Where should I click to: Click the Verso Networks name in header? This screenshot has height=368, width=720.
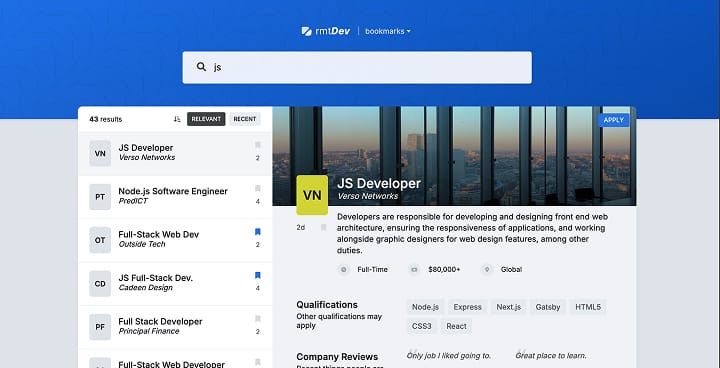[368, 196]
